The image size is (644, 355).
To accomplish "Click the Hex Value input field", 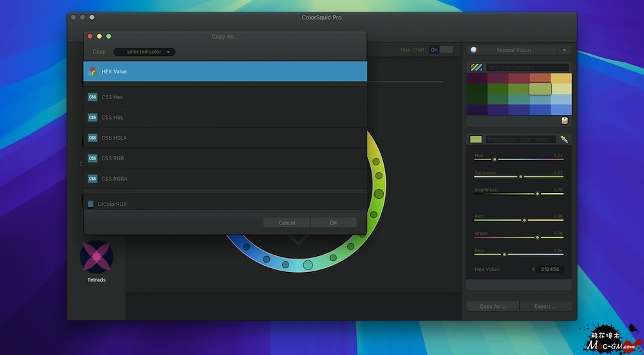I will [551, 269].
